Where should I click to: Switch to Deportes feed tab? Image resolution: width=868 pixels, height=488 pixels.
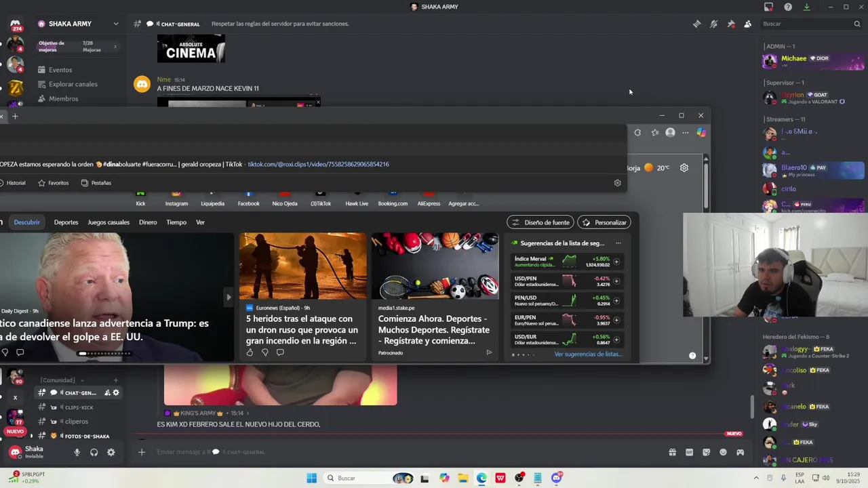pyautogui.click(x=66, y=222)
